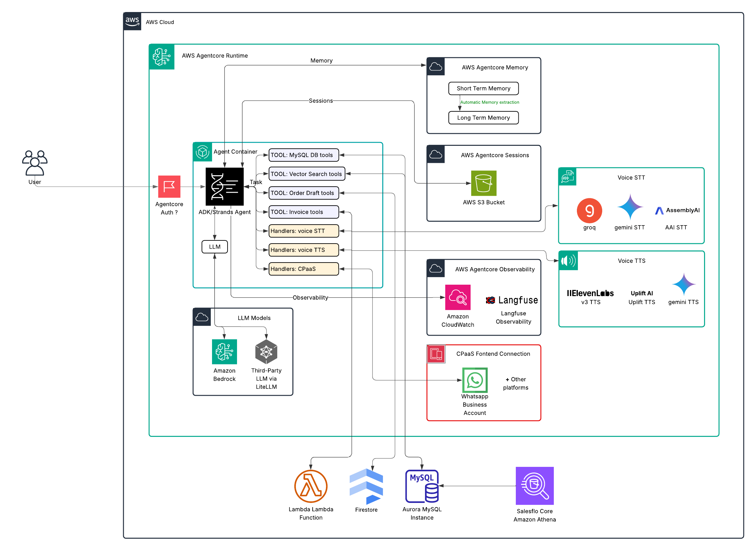This screenshot has height=551, width=756.
Task: Select the Short Term Memory box
Action: pos(483,88)
